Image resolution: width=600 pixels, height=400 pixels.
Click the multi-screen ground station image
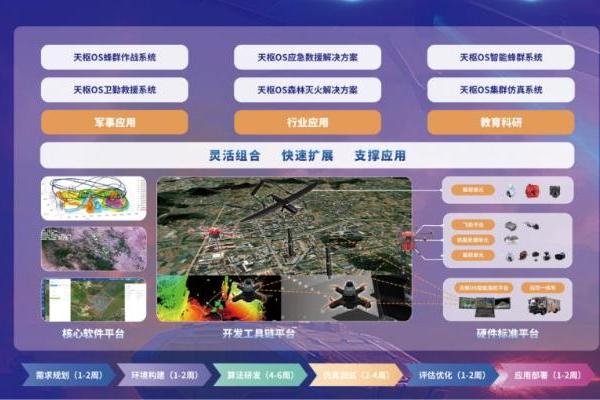(x=485, y=307)
